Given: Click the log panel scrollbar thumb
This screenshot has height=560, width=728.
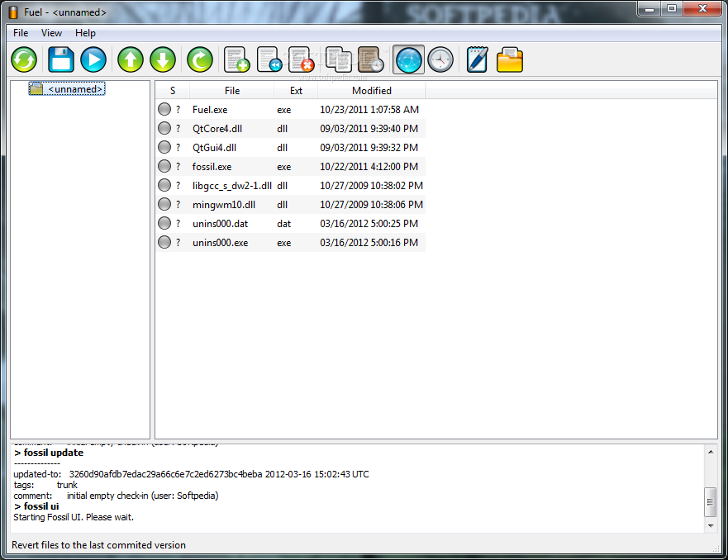Looking at the screenshot, I should (711, 501).
